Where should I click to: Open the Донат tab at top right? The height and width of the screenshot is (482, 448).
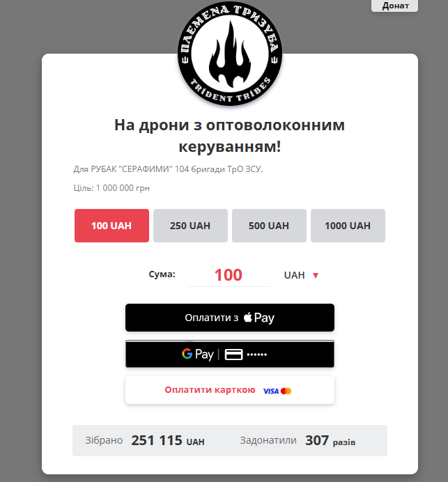click(x=394, y=6)
